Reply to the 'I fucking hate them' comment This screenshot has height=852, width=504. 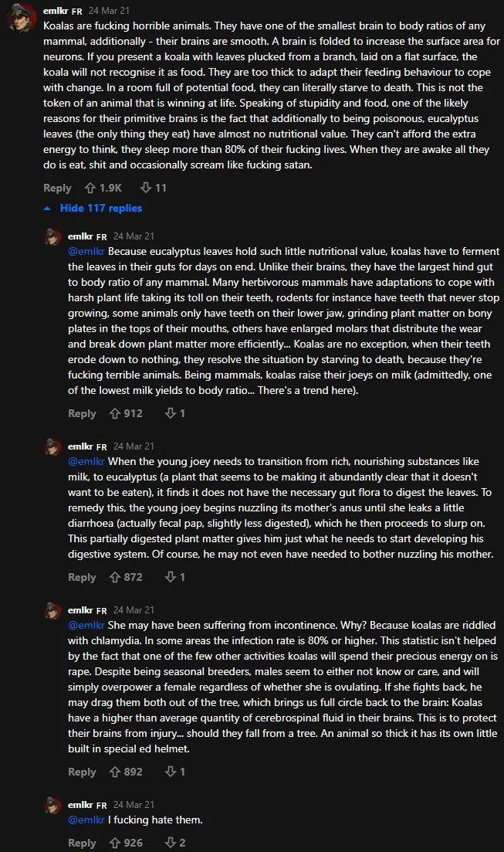[x=82, y=843]
